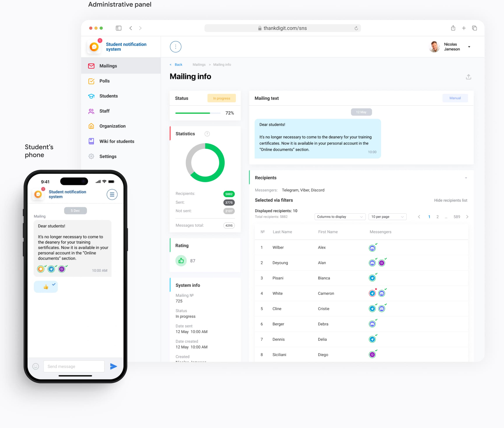Tap the emoji smiley icon on the phone
Screen dimensions: 504x428
(x=36, y=366)
